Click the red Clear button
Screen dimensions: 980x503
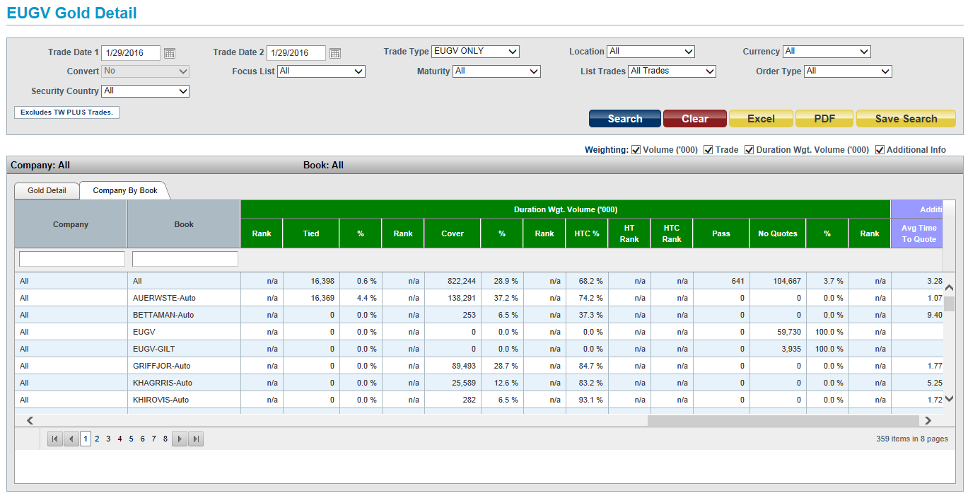(x=695, y=119)
